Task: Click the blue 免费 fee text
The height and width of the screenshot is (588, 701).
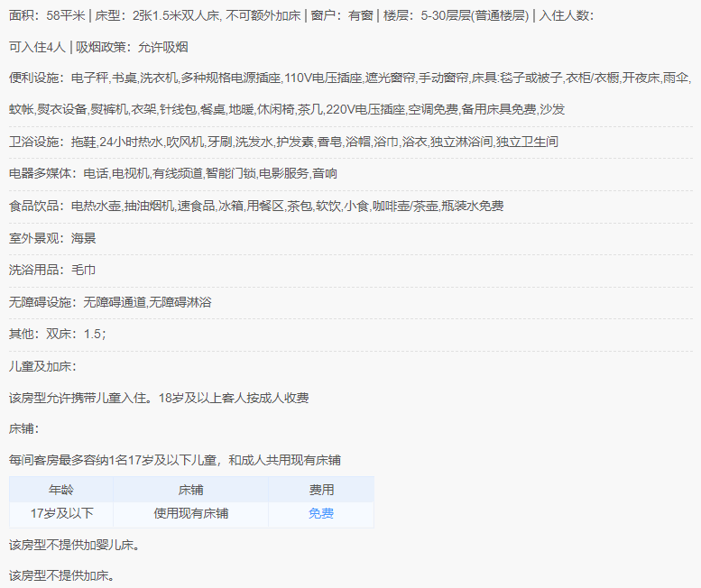Action: [321, 513]
